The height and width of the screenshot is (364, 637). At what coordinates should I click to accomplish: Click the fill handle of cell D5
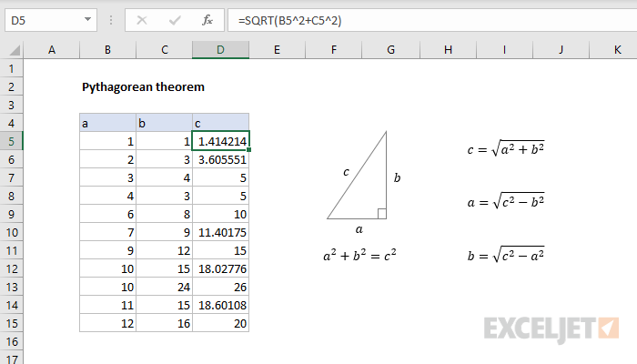pos(248,149)
